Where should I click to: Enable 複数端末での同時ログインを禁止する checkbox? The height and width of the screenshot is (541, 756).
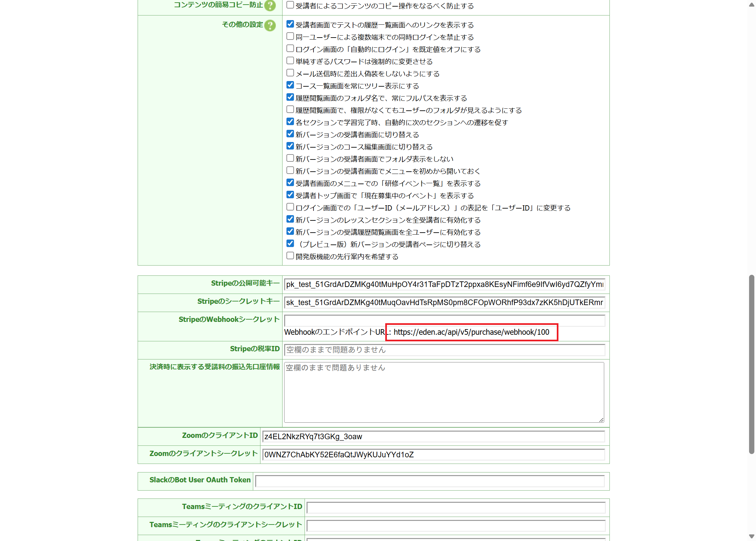[290, 36]
